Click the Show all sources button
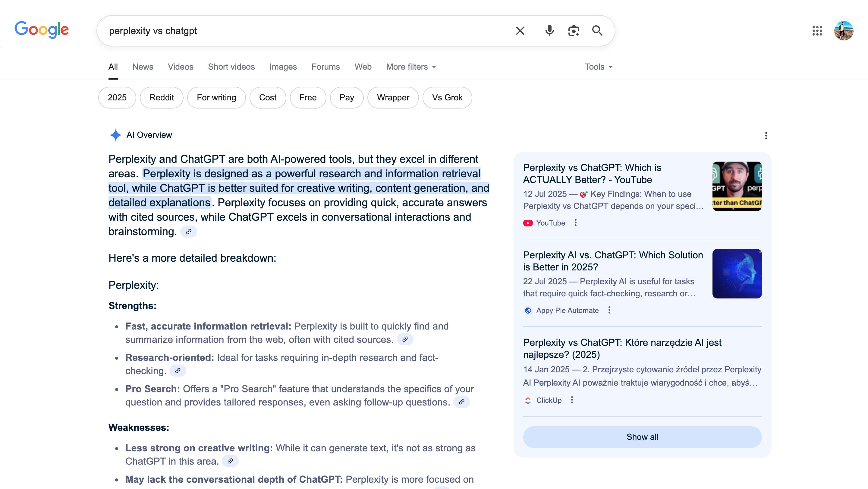The image size is (868, 489). 642,437
